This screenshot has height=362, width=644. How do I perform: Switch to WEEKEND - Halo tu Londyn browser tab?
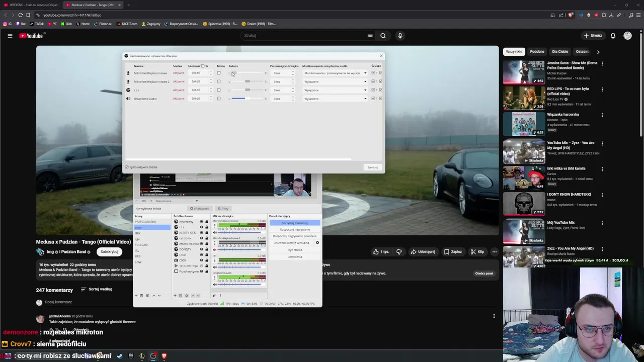[30, 5]
